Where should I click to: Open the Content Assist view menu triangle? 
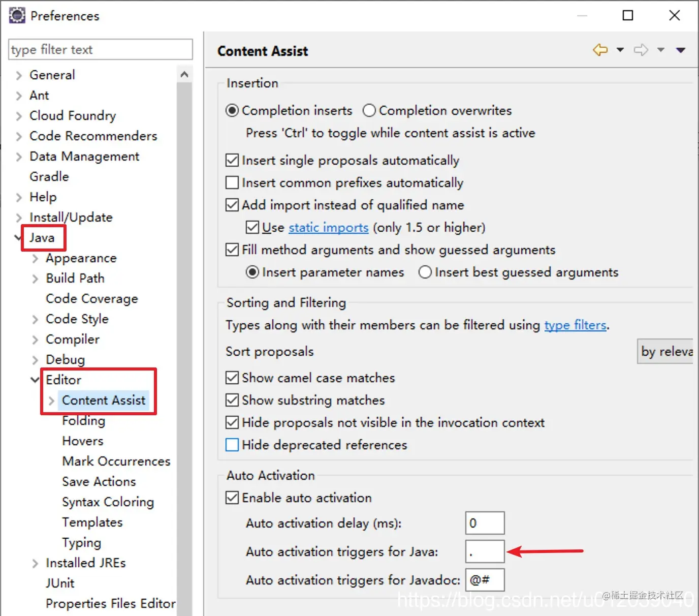[681, 50]
